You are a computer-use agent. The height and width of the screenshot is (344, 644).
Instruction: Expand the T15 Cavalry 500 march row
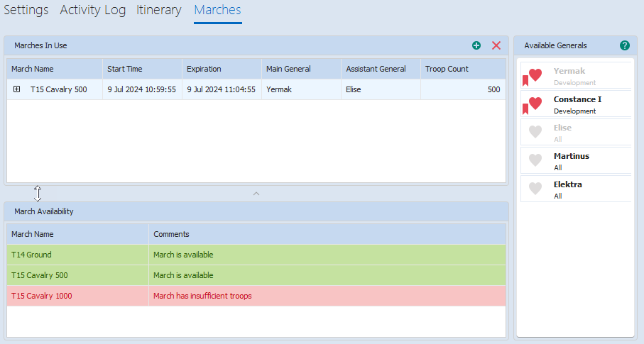point(16,89)
